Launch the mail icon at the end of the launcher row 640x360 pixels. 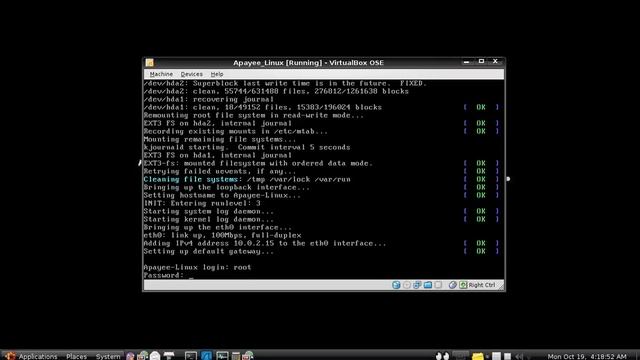pos(248,356)
